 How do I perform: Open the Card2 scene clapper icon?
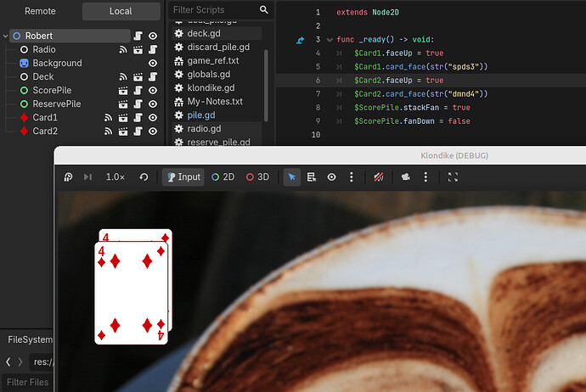(x=123, y=131)
